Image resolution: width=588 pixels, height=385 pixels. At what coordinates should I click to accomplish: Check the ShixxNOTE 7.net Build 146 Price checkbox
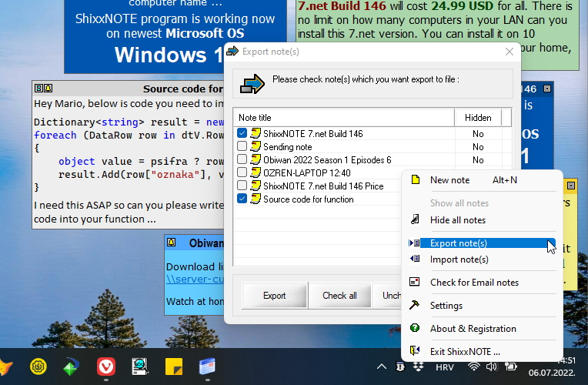pos(242,186)
